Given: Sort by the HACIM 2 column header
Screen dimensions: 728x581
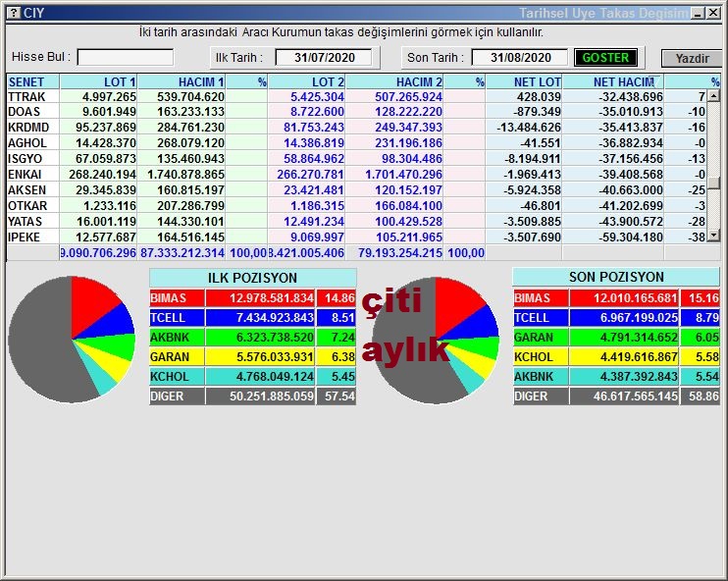Looking at the screenshot, I should (394, 82).
